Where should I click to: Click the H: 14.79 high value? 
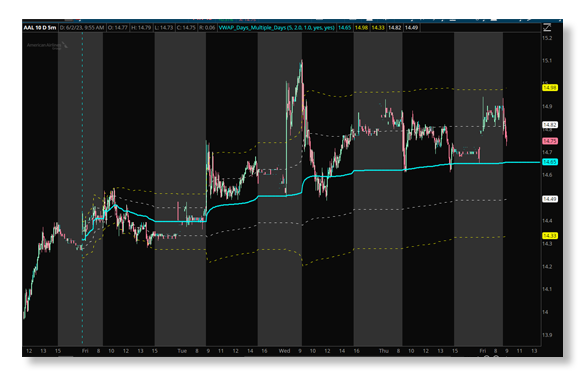tap(141, 28)
